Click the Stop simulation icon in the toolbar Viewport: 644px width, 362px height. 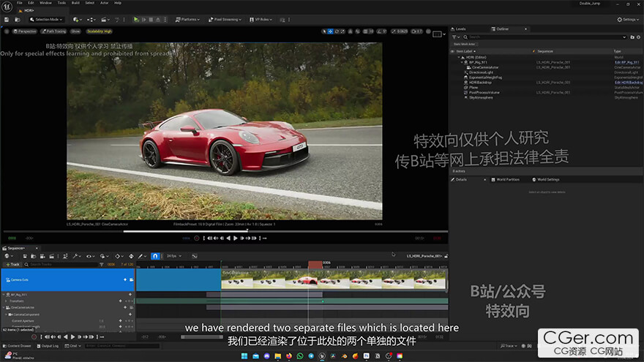coord(151,19)
